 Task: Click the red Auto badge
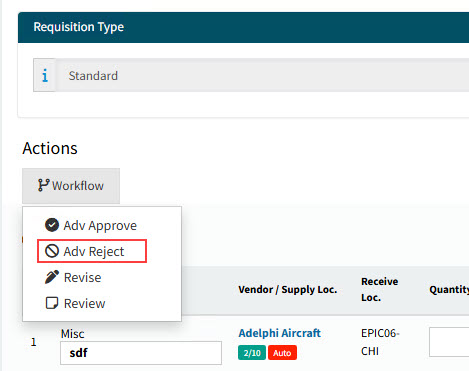[282, 353]
